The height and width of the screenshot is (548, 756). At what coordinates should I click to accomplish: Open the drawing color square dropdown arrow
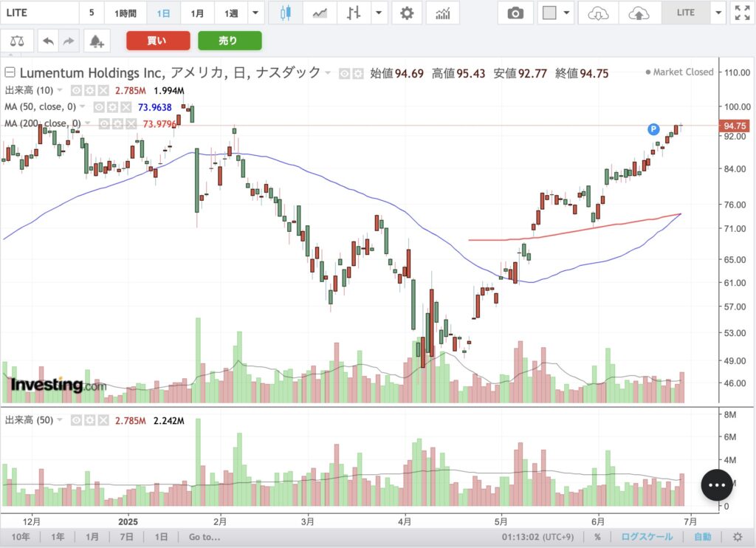coord(566,13)
